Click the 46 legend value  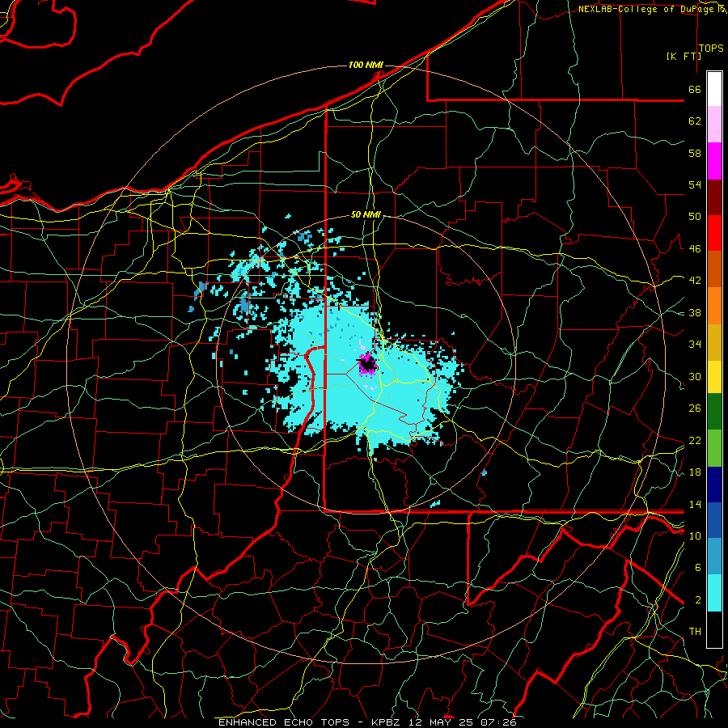click(x=695, y=249)
